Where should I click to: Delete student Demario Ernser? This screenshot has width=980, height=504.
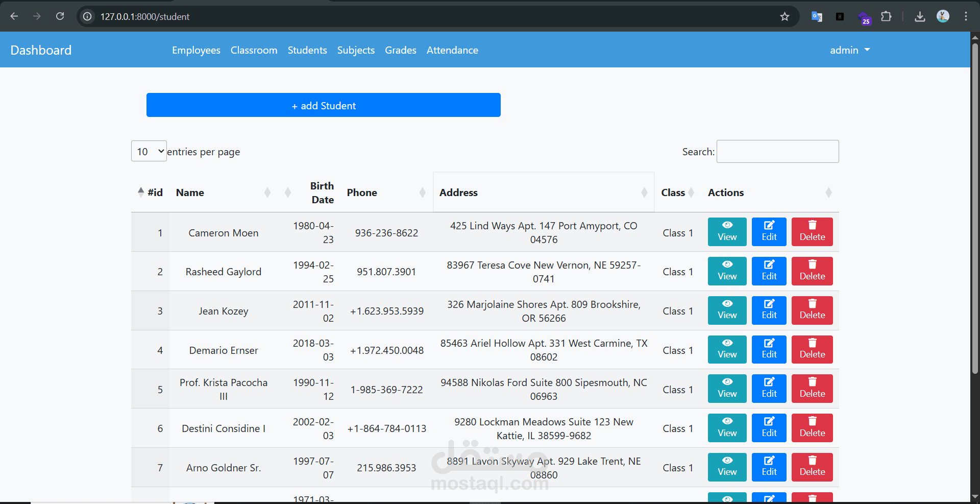(x=812, y=349)
